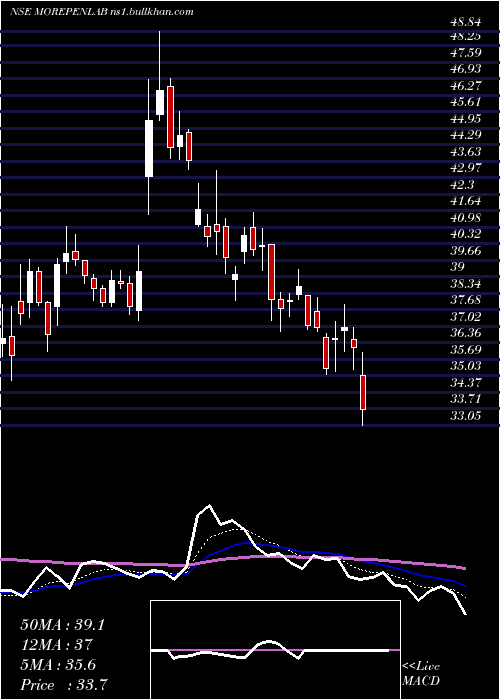Select the 45.61 price axis label
The width and height of the screenshot is (500, 700).
coord(464,102)
